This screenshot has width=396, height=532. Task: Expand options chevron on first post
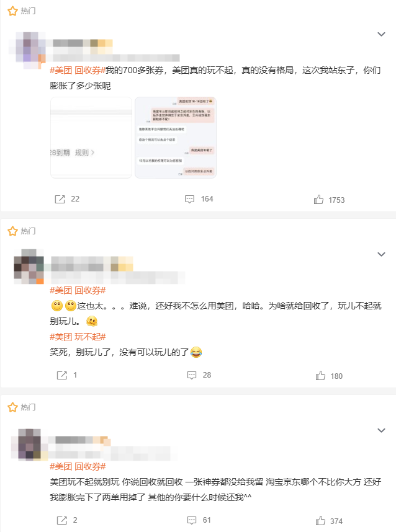click(x=381, y=34)
